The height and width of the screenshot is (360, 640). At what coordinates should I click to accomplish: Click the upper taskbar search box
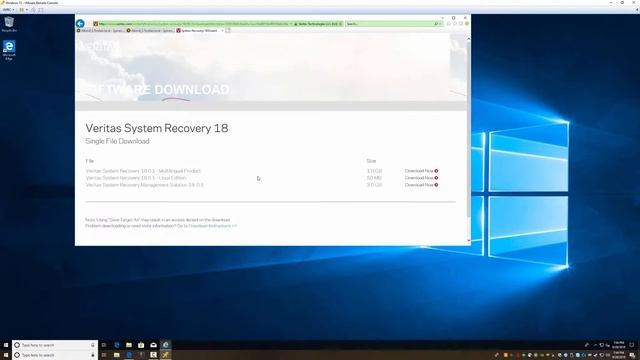[55, 345]
